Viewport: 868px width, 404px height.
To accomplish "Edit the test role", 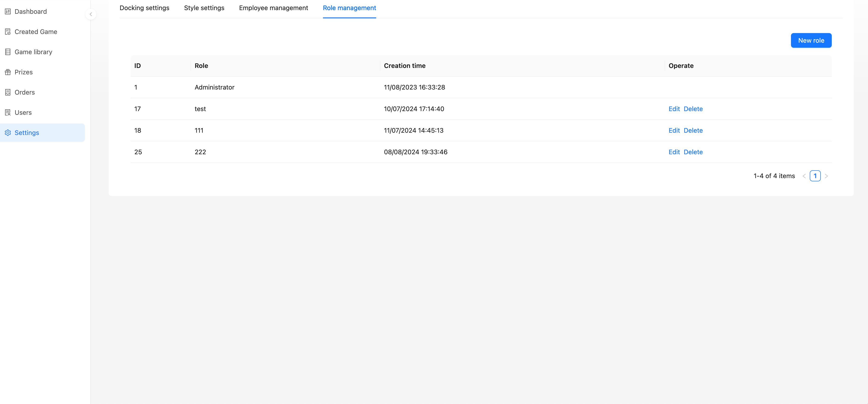I will click(674, 109).
